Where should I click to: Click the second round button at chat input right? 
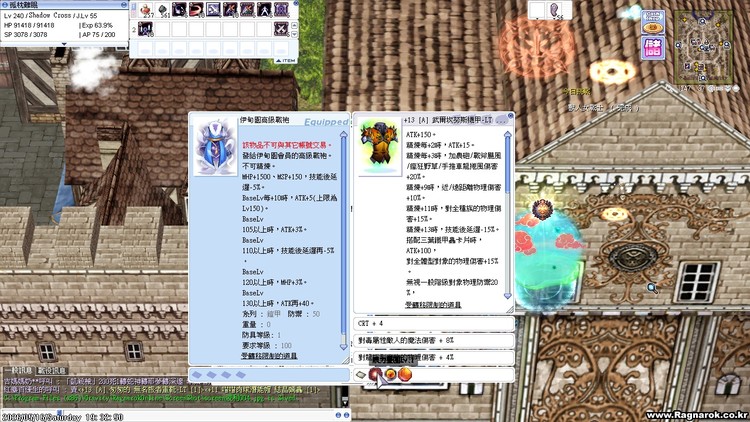tap(346, 415)
